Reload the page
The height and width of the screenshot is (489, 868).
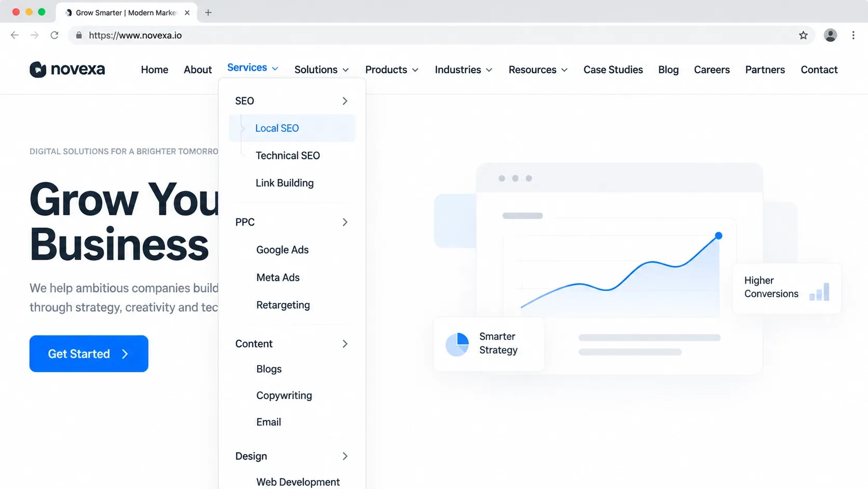pos(55,35)
